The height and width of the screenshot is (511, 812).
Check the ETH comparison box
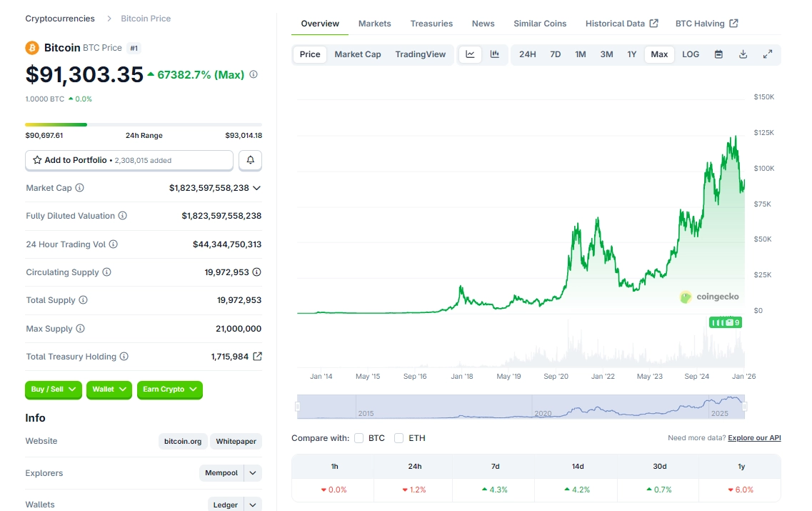[399, 438]
